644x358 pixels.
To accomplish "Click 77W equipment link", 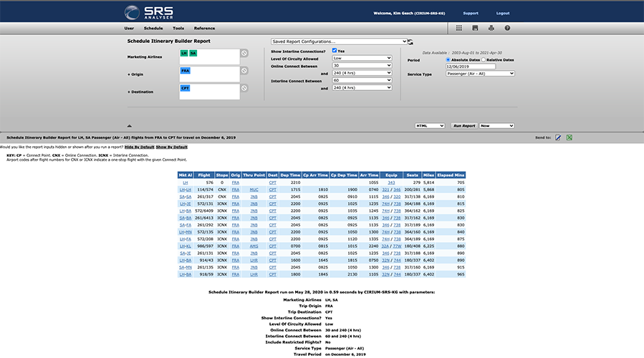I will 397,246.
